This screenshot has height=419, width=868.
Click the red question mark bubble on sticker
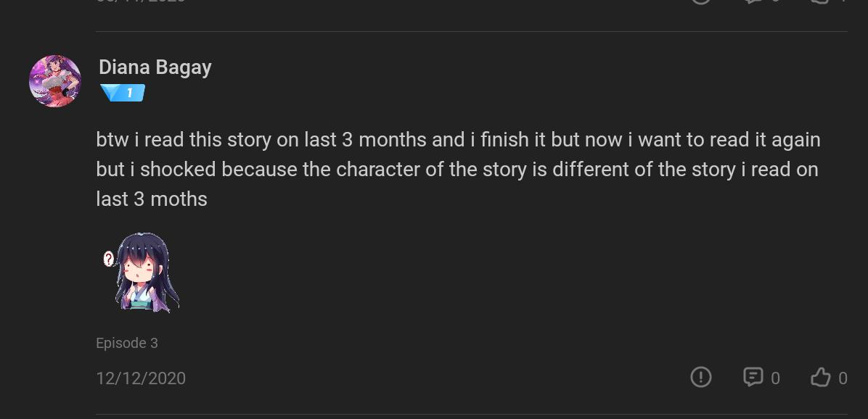109,259
